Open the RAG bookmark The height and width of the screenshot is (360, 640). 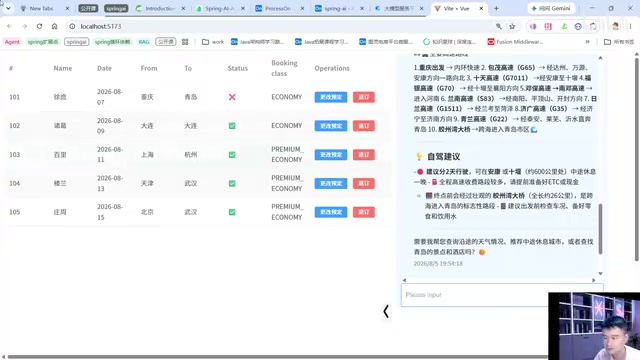click(144, 42)
